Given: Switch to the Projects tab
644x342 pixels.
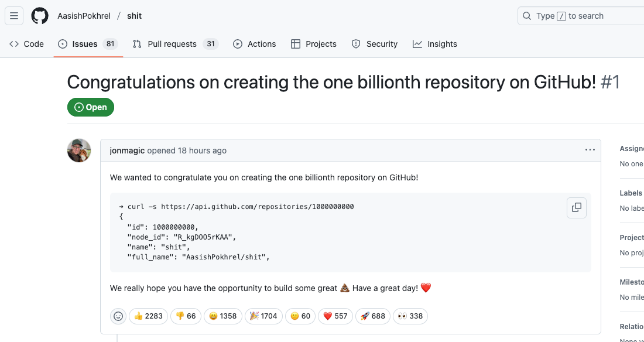Looking at the screenshot, I should click(314, 44).
